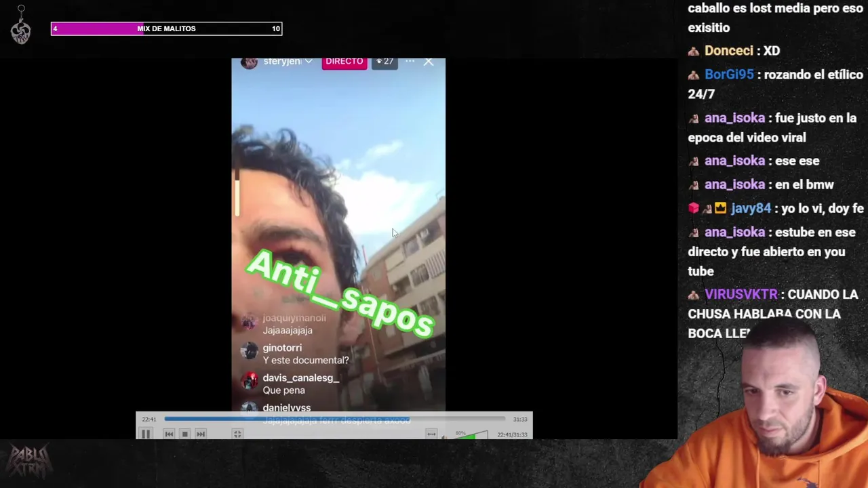Click the total duration 31:33 label
The image size is (868, 488).
tap(520, 419)
